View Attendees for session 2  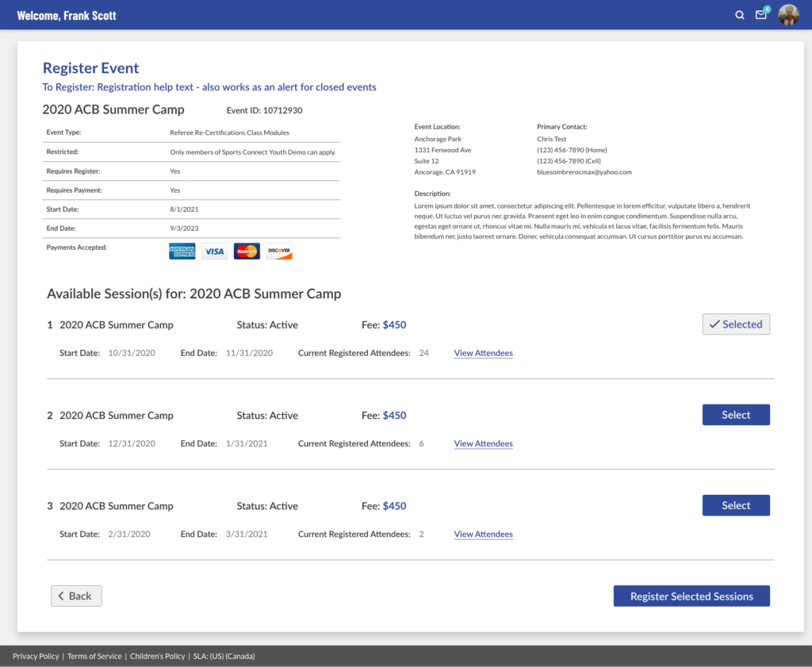[x=483, y=443]
